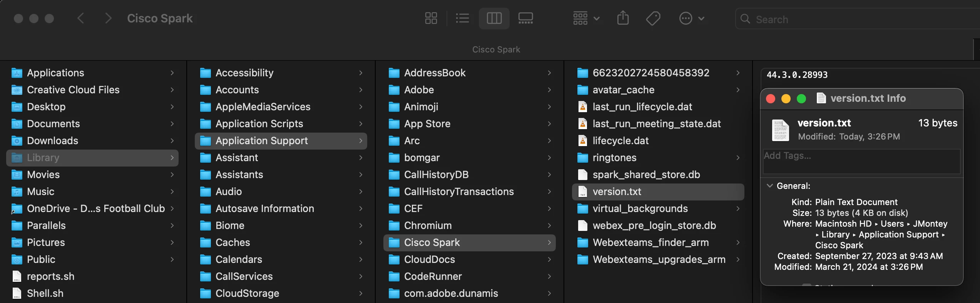This screenshot has width=980, height=303.
Task: Open the AddressBook folder
Action: (x=470, y=73)
